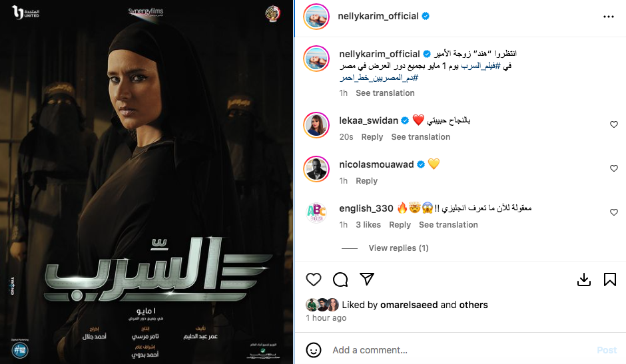See translation of lekaa_swidan's comment
The image size is (626, 364).
coord(420,137)
